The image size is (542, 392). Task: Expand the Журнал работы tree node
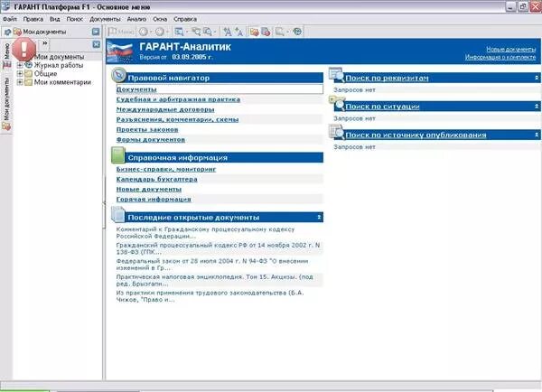20,65
